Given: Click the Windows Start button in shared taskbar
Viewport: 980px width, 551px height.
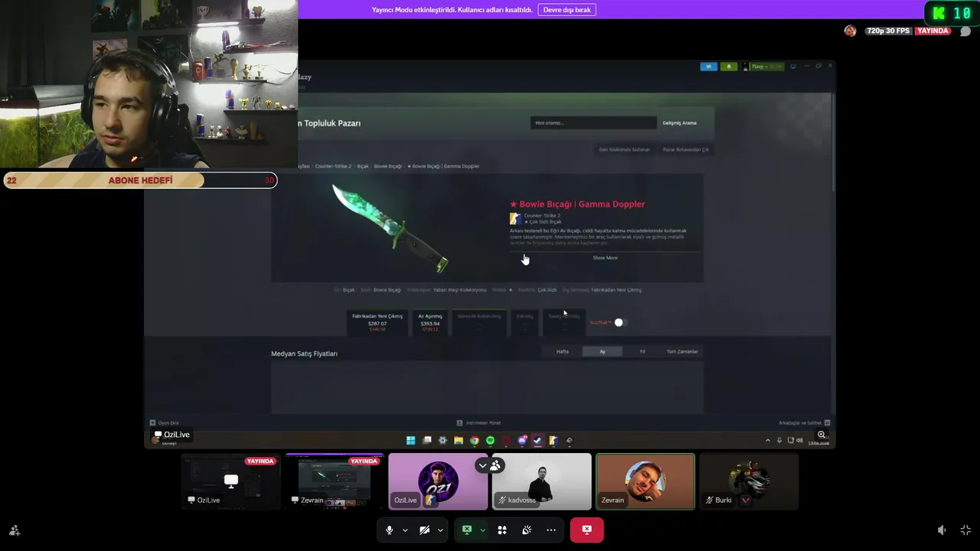Looking at the screenshot, I should [411, 440].
